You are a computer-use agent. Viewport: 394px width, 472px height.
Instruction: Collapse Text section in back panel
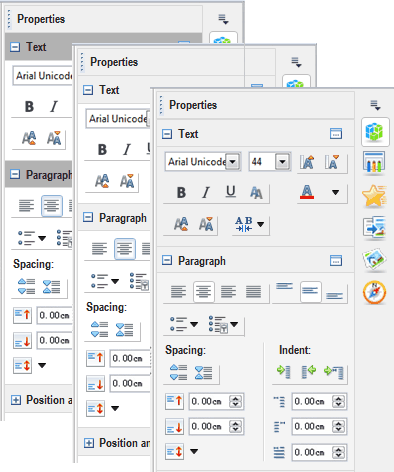[15, 47]
